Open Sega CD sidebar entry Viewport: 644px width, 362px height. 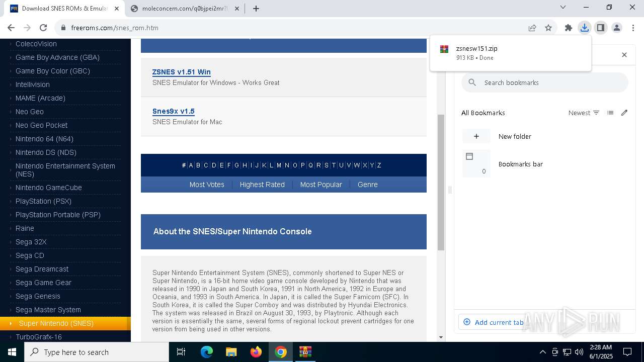click(30, 255)
